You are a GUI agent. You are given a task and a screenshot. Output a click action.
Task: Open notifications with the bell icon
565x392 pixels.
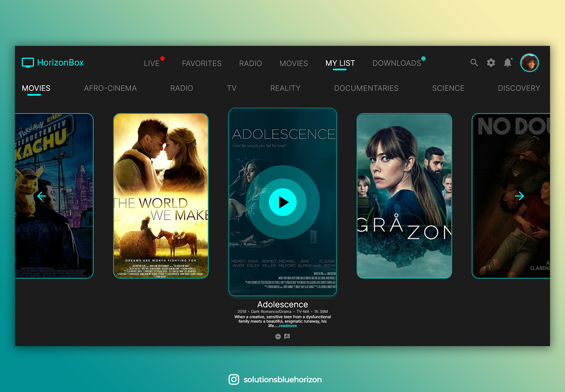coord(508,63)
